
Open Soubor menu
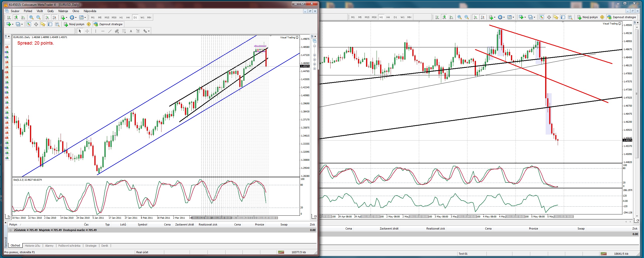[15, 11]
